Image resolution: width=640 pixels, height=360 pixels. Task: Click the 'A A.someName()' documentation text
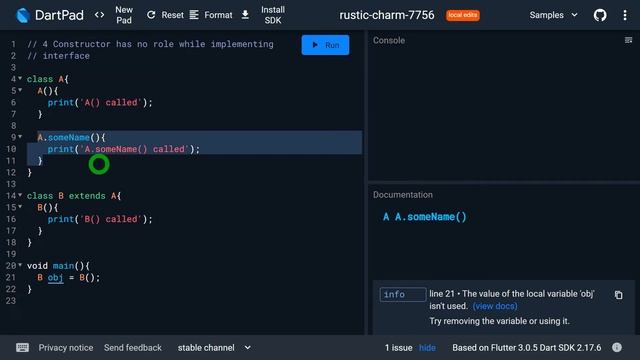click(424, 217)
